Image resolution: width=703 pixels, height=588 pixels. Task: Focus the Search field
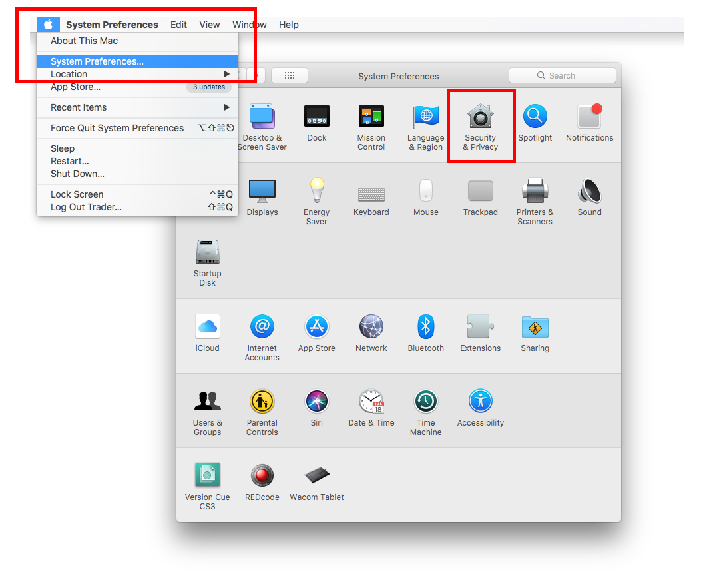click(x=563, y=75)
